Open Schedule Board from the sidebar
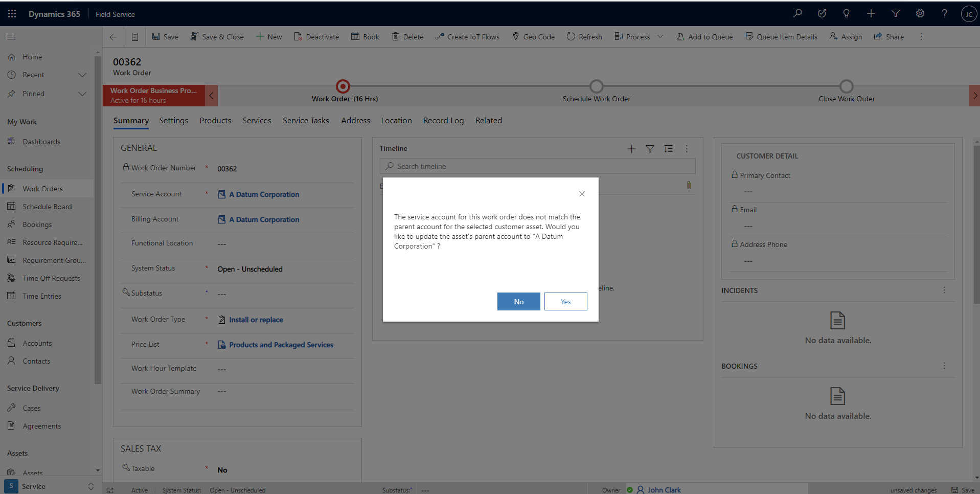The height and width of the screenshot is (494, 980). click(47, 206)
